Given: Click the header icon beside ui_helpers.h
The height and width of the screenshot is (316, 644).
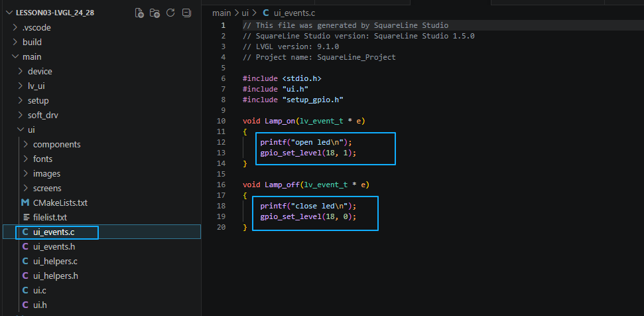Looking at the screenshot, I should [25, 276].
